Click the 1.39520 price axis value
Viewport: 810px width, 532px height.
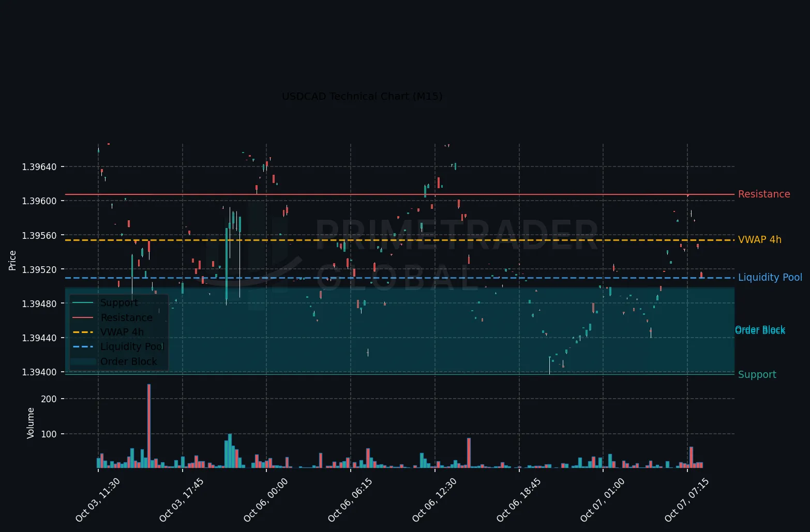[39, 269]
